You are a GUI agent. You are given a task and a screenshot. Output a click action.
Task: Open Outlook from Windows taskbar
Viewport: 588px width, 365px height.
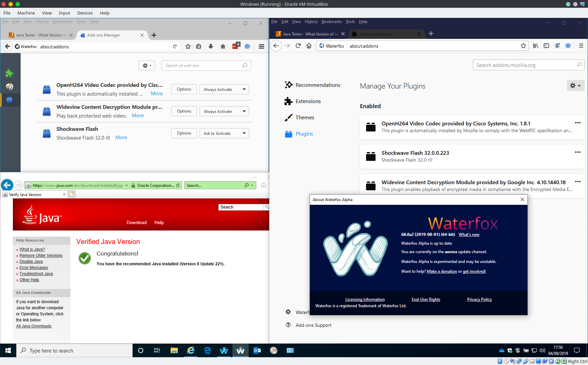[257, 350]
